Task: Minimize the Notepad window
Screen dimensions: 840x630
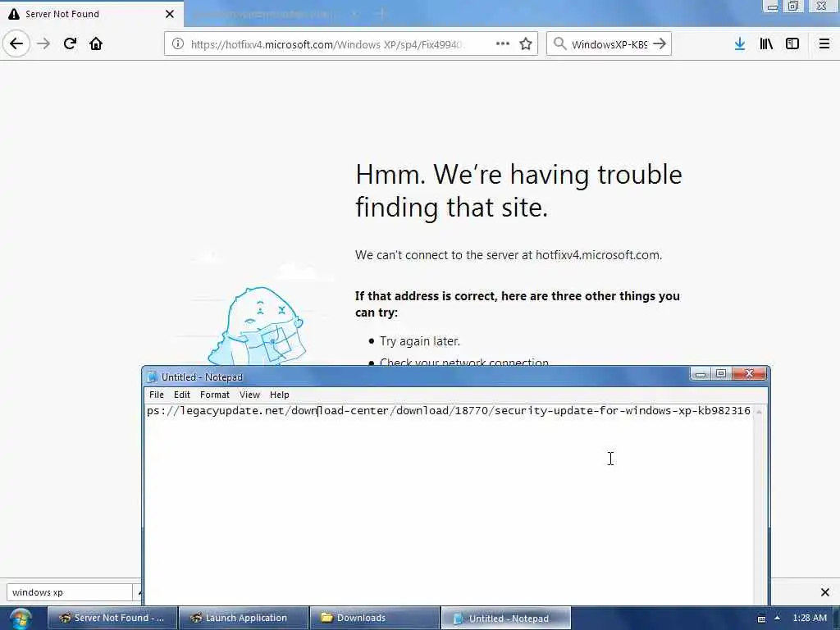Action: [701, 374]
